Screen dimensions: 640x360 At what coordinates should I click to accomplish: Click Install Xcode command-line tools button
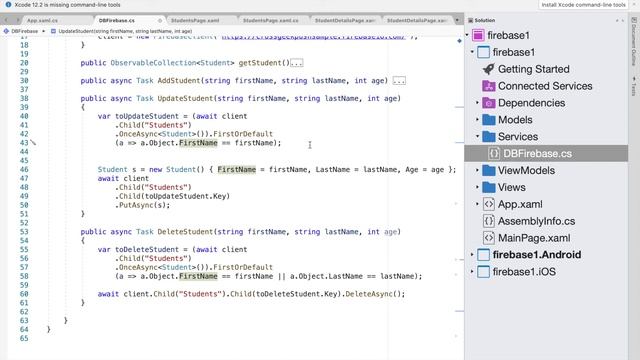tap(583, 5)
